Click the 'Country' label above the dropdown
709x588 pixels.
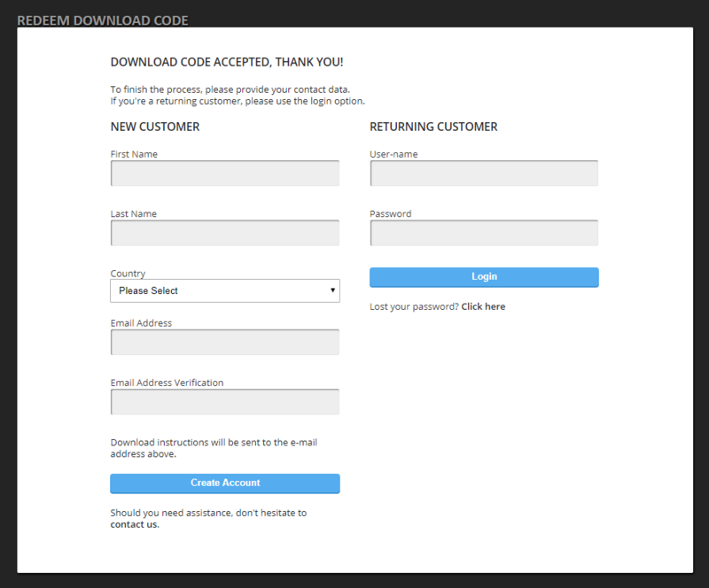pyautogui.click(x=128, y=274)
